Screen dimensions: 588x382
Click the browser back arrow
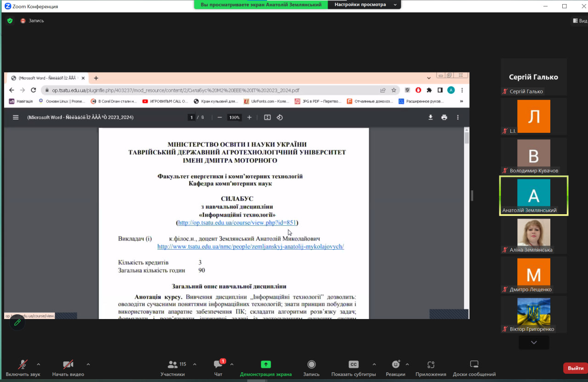11,90
